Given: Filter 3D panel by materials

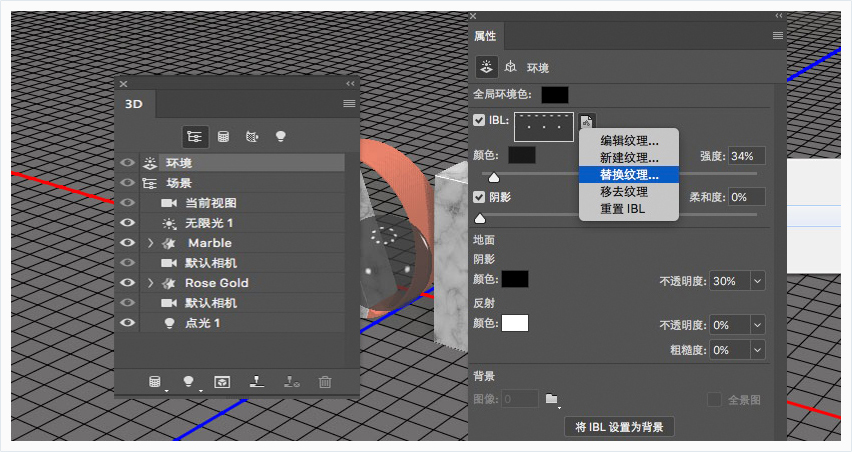Looking at the screenshot, I should coord(252,136).
